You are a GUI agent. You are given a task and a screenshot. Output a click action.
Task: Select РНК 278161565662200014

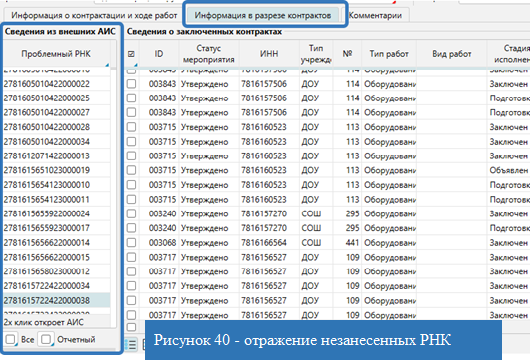tap(57, 243)
